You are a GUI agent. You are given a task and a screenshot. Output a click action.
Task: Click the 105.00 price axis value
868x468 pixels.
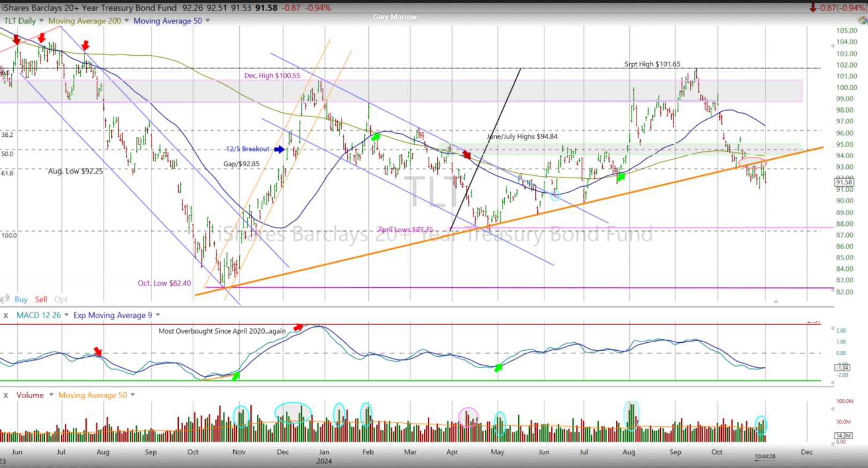tap(847, 30)
